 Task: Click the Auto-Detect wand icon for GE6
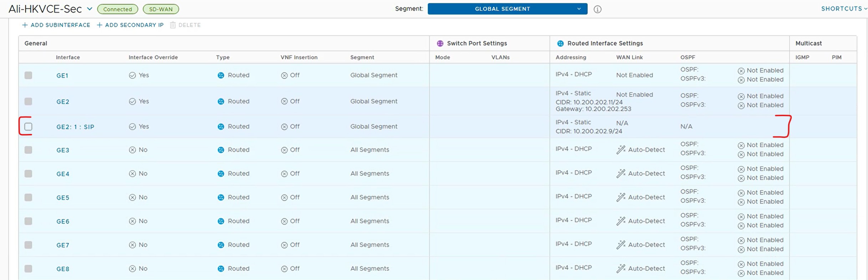[x=621, y=221]
